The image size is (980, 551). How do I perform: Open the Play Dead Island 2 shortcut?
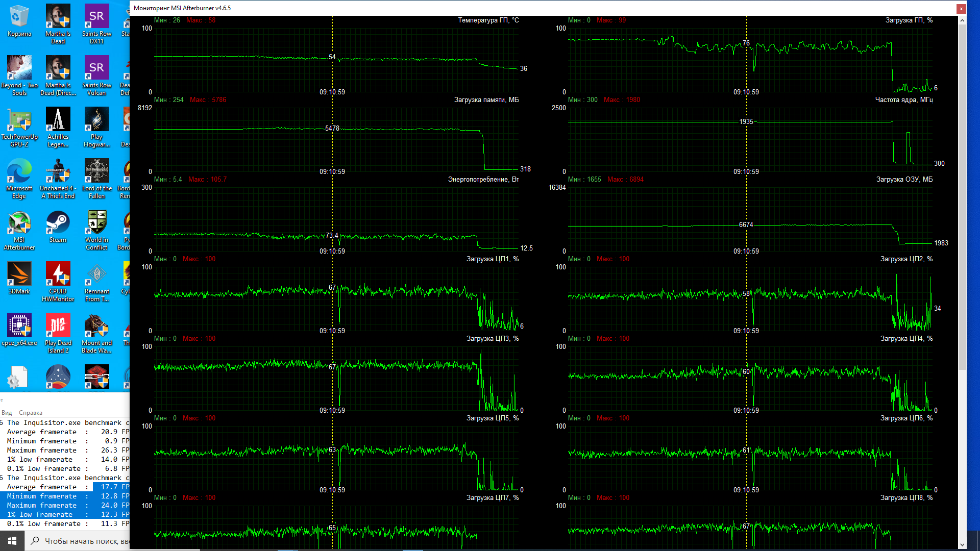tap(58, 326)
